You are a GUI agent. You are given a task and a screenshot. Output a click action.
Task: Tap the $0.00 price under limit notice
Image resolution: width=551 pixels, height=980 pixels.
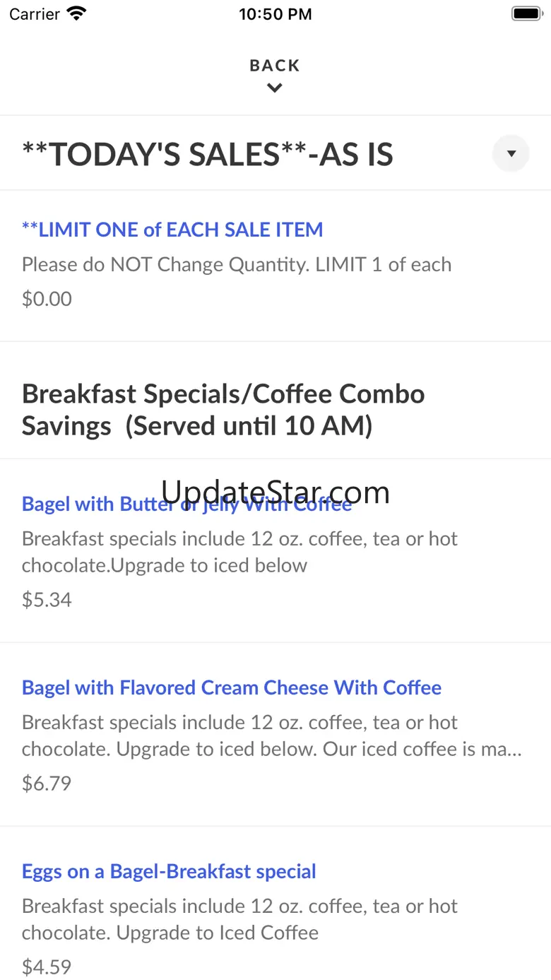coord(47,299)
